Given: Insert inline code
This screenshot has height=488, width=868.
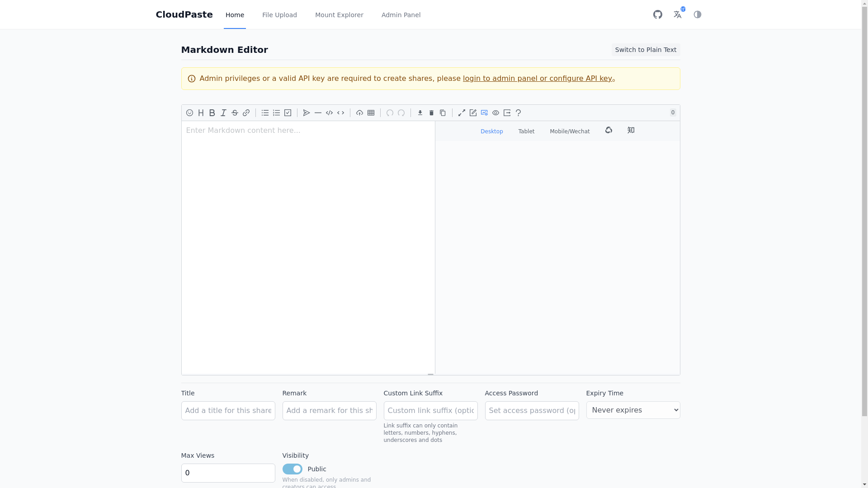Looking at the screenshot, I should 340,113.
